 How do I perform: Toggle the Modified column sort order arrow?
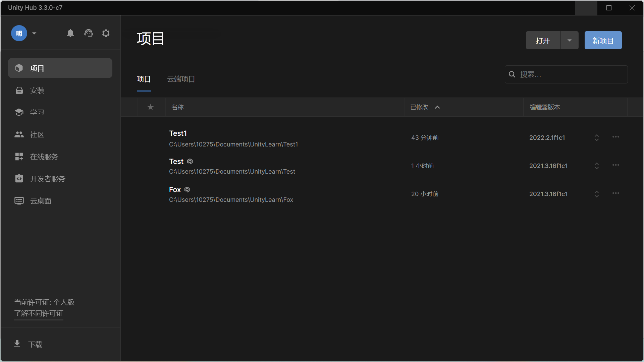click(x=437, y=107)
